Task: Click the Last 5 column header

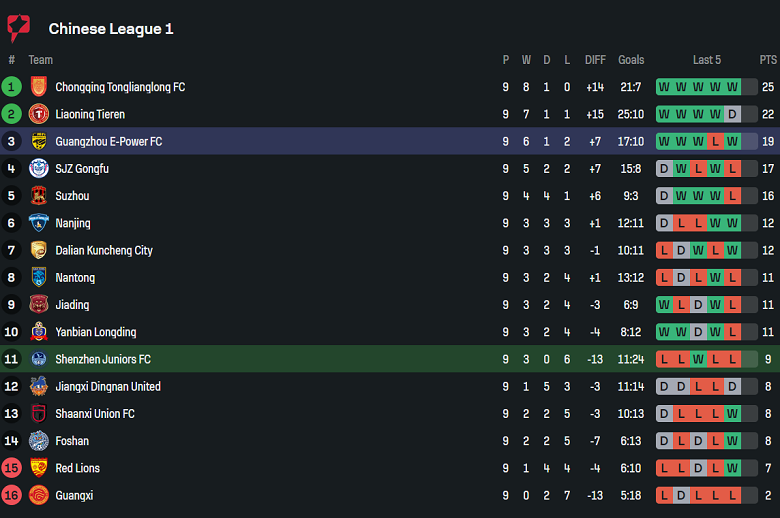Action: [707, 60]
